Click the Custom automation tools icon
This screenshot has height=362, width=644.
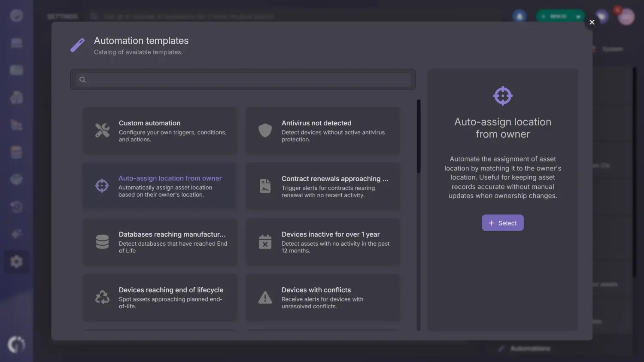[102, 131]
